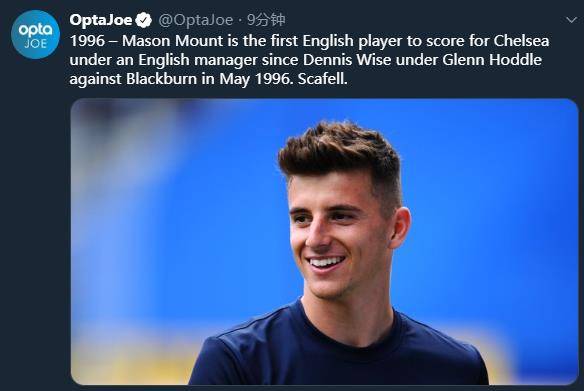The image size is (584, 391).
Task: Click the "JOE" text inside the avatar
Action: coord(36,44)
